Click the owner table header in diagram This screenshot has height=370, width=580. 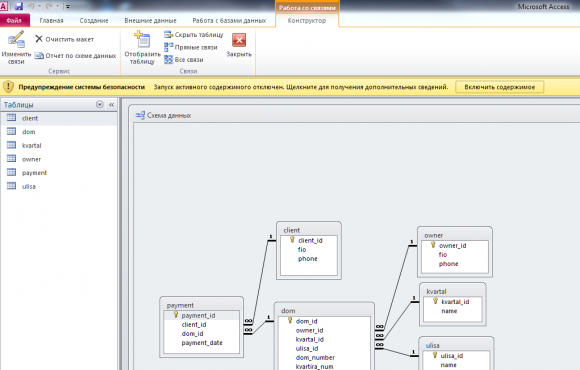[x=454, y=235]
